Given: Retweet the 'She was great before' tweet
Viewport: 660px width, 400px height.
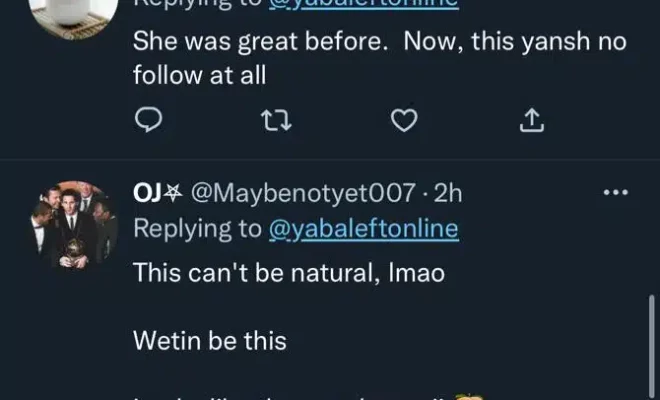Looking at the screenshot, I should tap(273, 122).
